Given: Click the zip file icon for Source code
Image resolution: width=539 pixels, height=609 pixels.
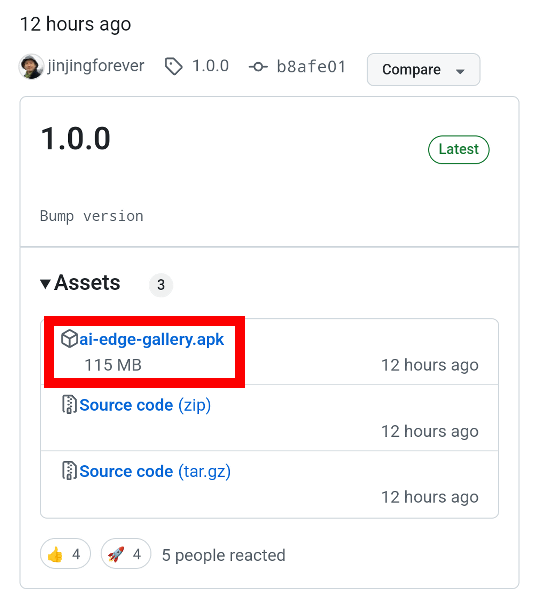Looking at the screenshot, I should (x=70, y=405).
